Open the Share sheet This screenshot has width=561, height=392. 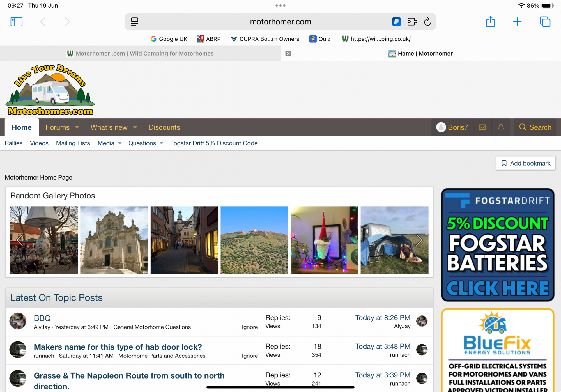click(490, 22)
